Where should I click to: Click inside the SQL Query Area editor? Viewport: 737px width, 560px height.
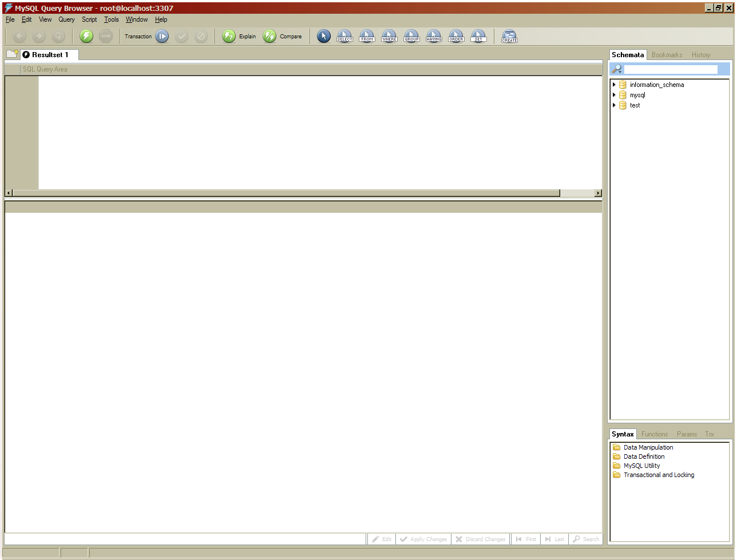(320, 132)
